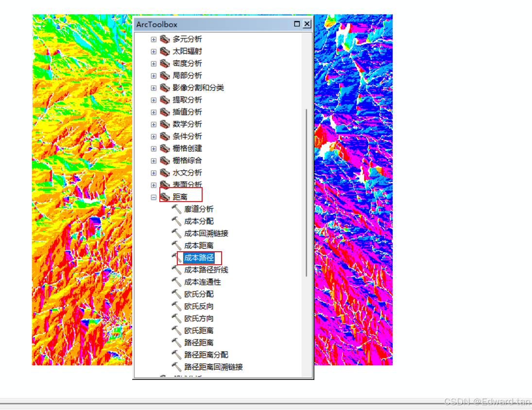Click the hammer icon for 路径距离回溯链接
Image resolution: width=532 pixels, height=410 pixels.
(x=176, y=367)
